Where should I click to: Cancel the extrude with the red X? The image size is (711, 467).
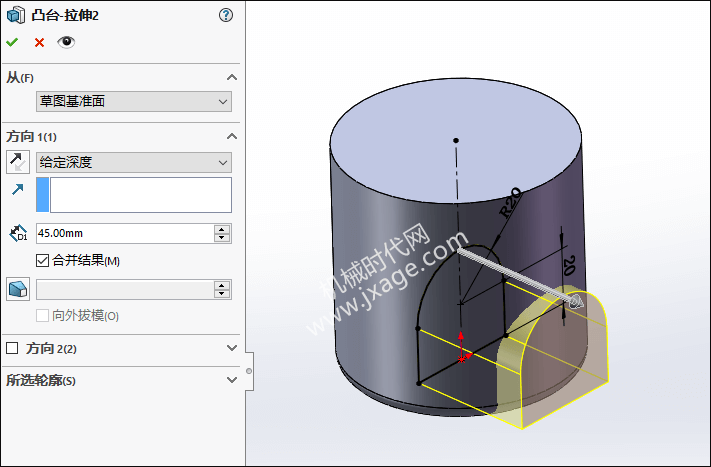pos(39,42)
